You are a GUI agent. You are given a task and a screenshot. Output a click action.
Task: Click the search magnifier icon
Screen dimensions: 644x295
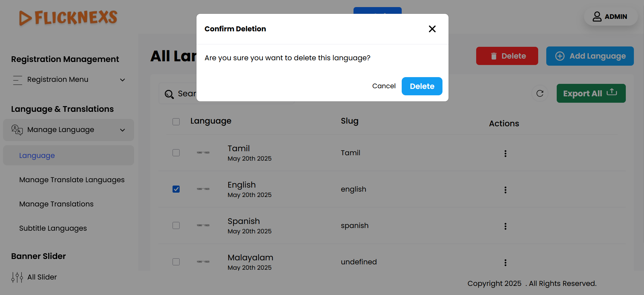tap(169, 94)
